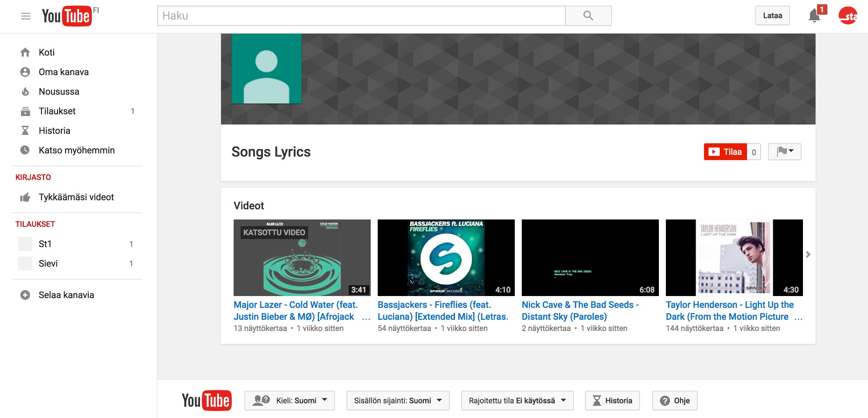Open Taylor Henderson Light Up the Dark link
This screenshot has height=418, width=868.
[730, 311]
